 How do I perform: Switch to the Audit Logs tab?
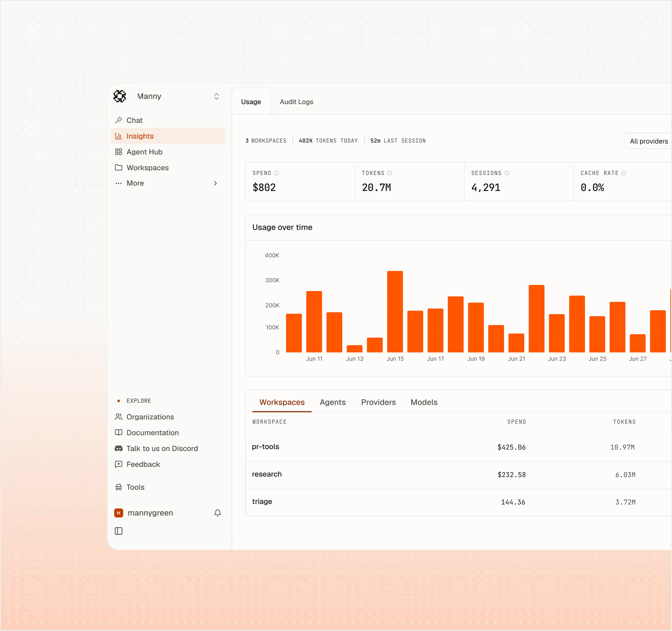(296, 102)
